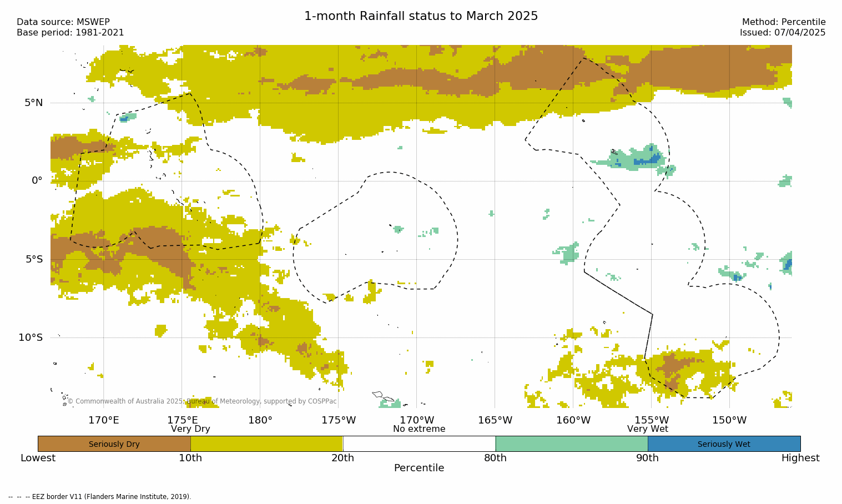Click the 160°W longitude label

573,420
